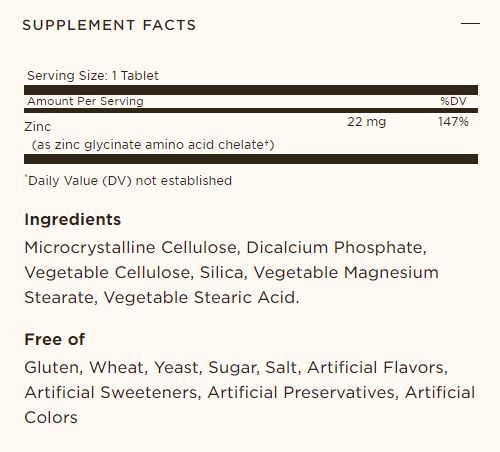Screen dimensions: 500x452
Task: Collapse the Supplement Facts section
Action: coord(470,23)
